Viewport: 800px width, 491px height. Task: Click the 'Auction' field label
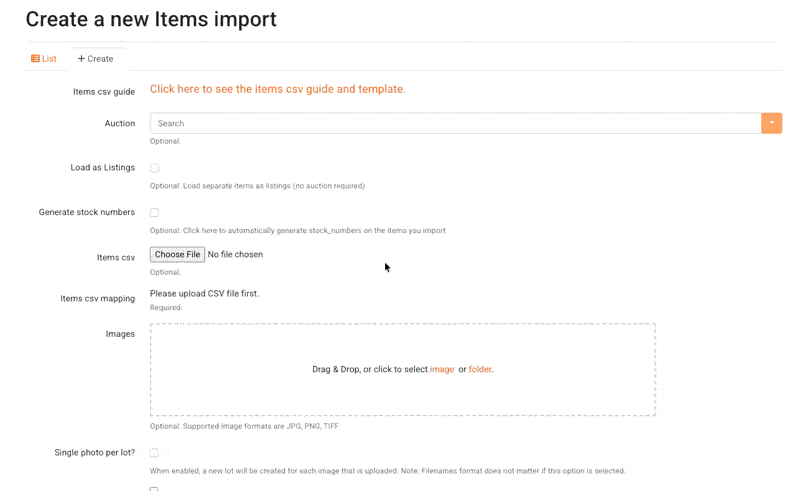click(x=119, y=124)
